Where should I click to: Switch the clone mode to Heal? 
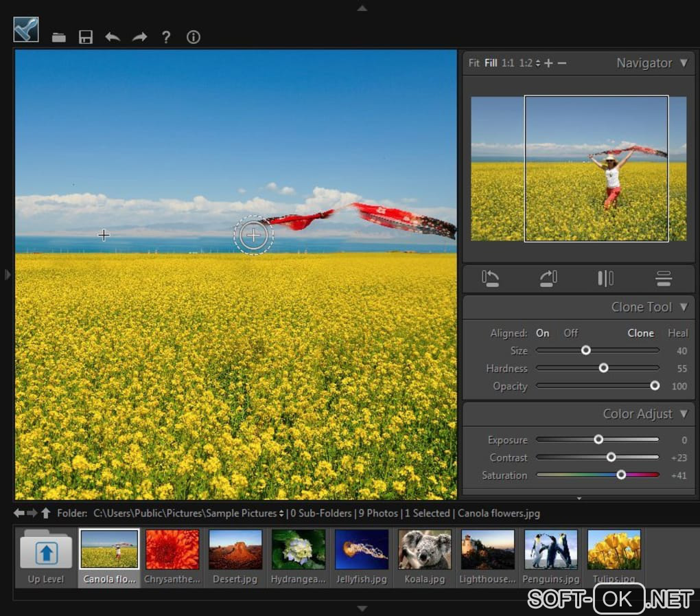tap(677, 333)
